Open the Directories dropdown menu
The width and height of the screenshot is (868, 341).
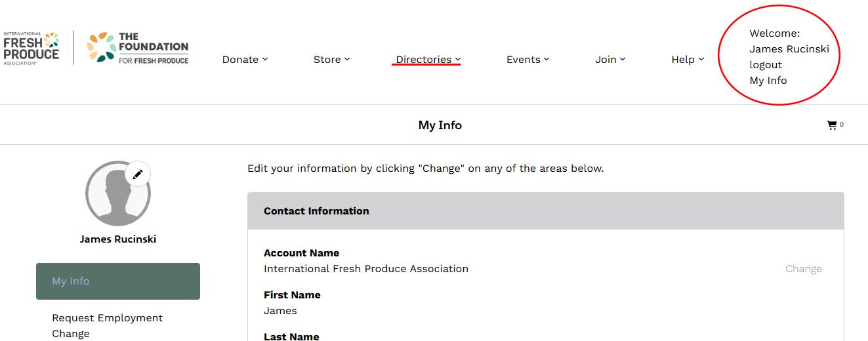(x=428, y=60)
